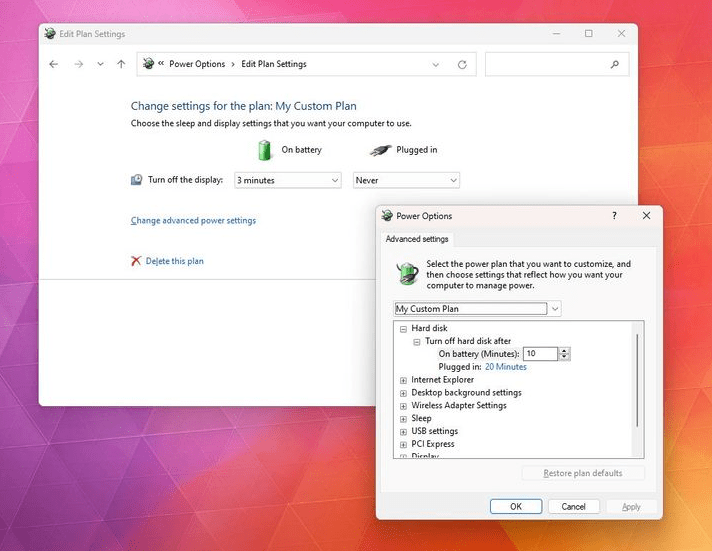Expand Desktop background settings node

coord(403,393)
